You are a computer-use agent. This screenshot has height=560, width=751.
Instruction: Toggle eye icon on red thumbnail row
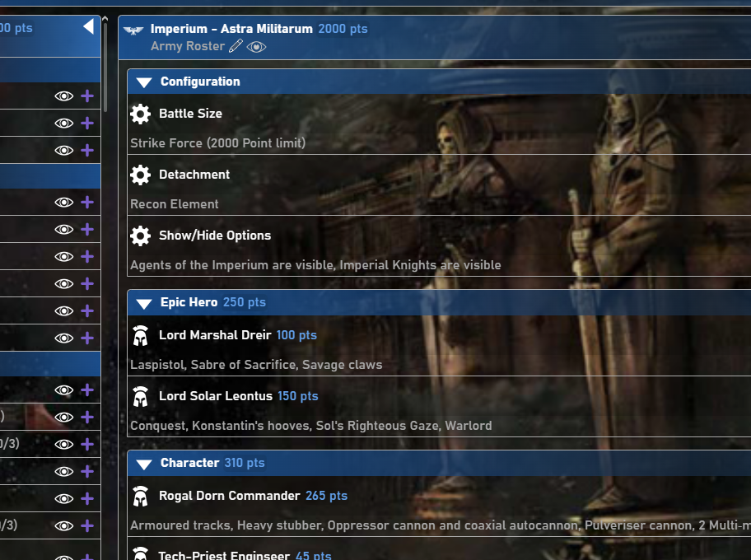[x=63, y=418]
